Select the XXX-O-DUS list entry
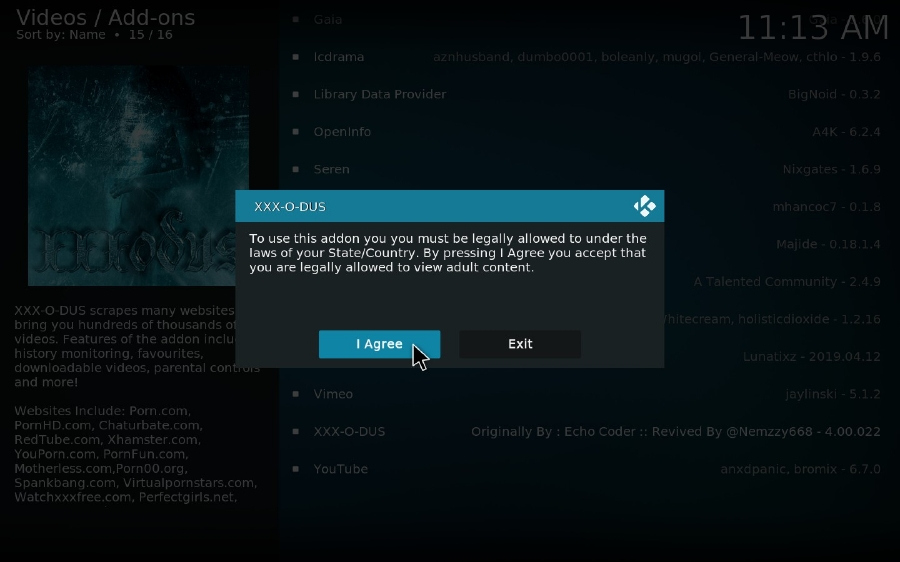The height and width of the screenshot is (562, 900). click(587, 431)
